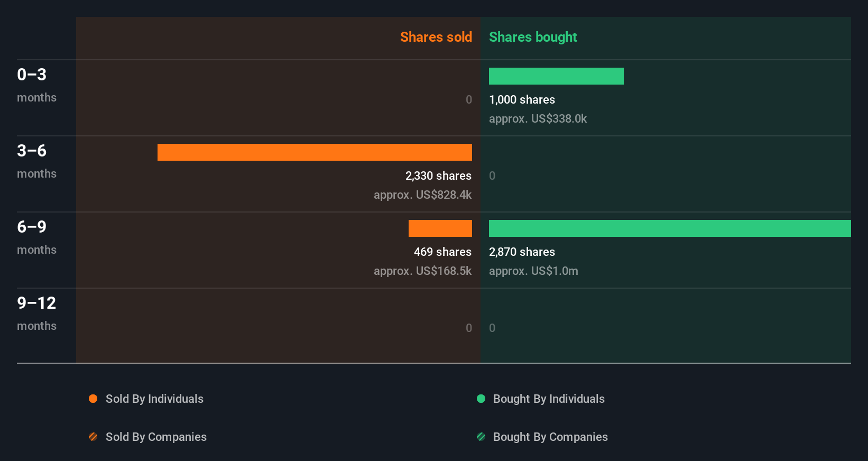
Task: Click the green Bought By Individuals legend dot
Action: tap(481, 399)
